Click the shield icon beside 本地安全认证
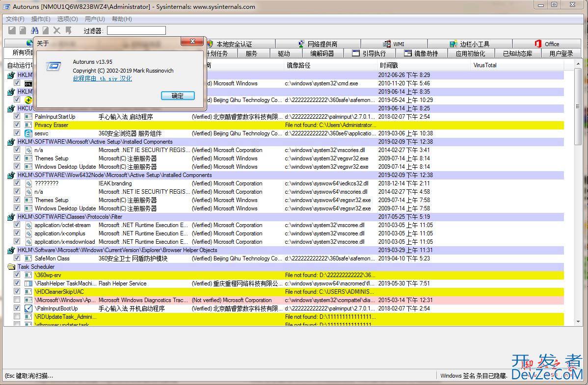 click(x=210, y=44)
